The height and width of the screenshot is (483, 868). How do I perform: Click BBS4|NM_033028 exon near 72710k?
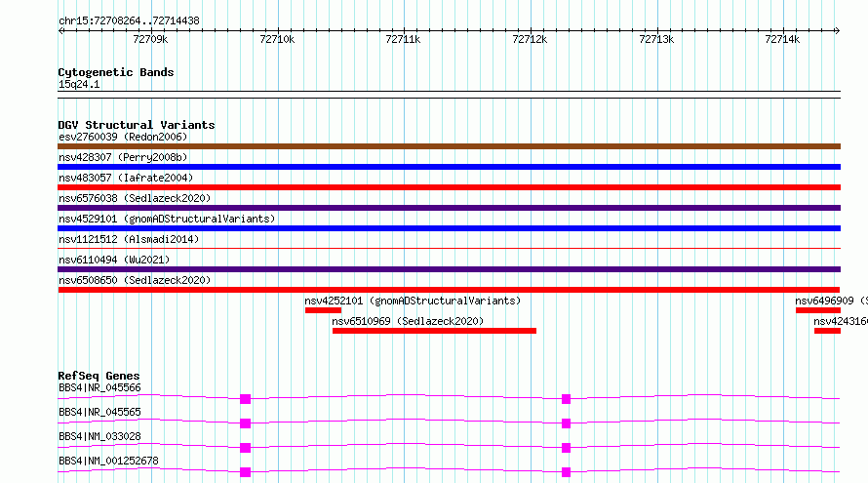tap(245, 448)
